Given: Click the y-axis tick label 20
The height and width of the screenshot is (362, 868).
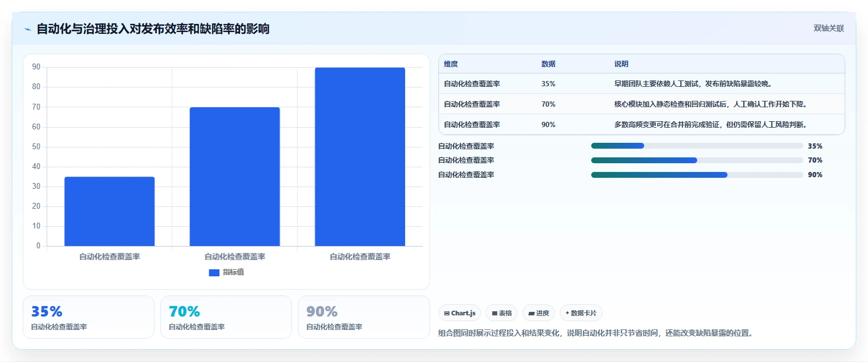Looking at the screenshot, I should 36,206.
